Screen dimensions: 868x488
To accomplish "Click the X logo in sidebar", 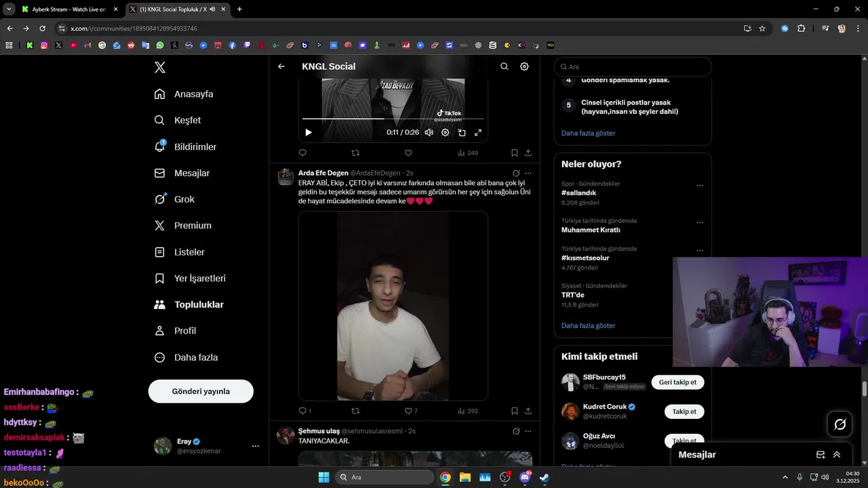I will pyautogui.click(x=160, y=67).
